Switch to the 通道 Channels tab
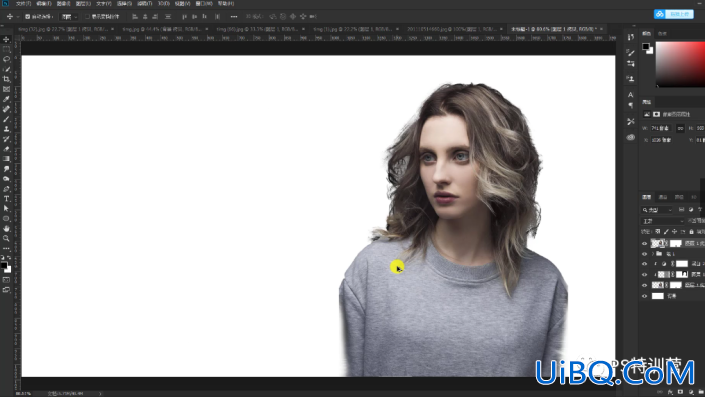Viewport: 705px width, 397px height. 663,197
